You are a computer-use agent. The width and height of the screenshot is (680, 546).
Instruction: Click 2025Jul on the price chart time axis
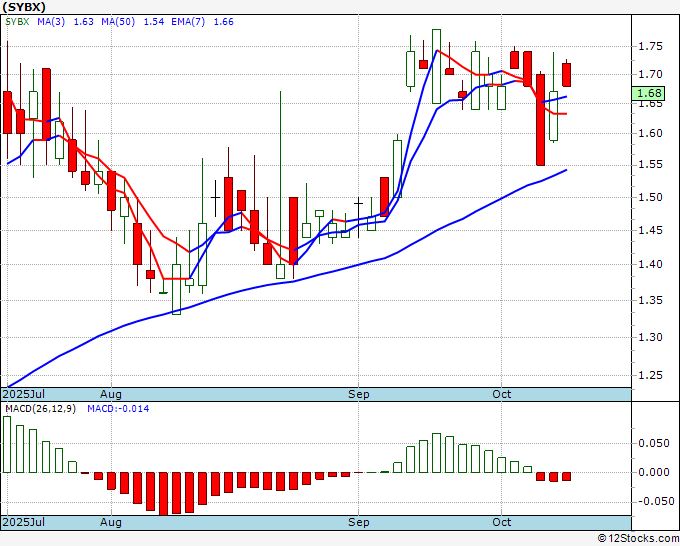pos(24,394)
